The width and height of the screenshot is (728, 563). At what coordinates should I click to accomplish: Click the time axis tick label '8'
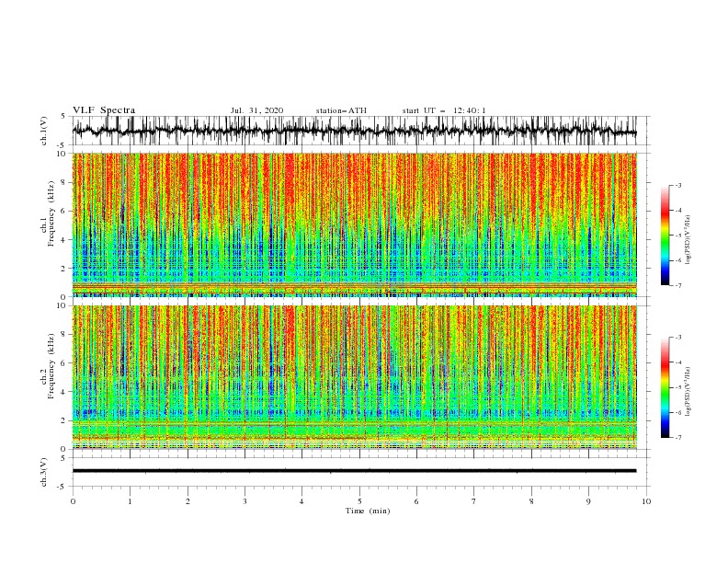coord(531,501)
